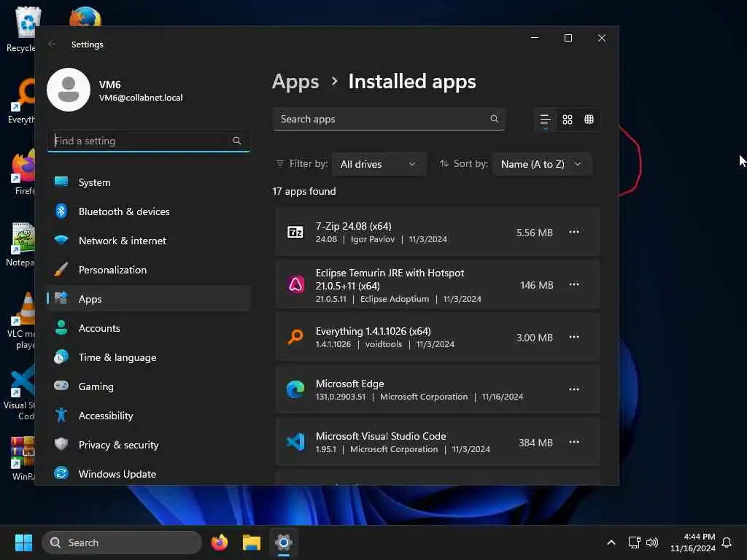Open more options for Eclipse Temurin JRE
This screenshot has width=747, height=560.
573,284
